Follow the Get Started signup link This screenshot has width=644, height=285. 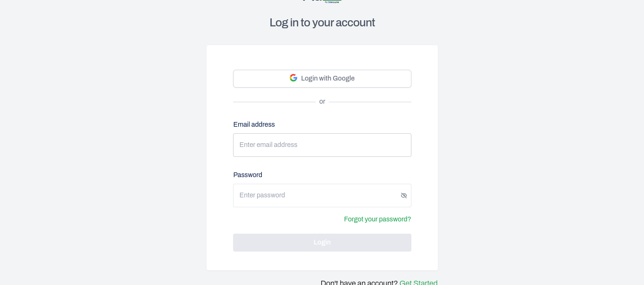point(418,283)
